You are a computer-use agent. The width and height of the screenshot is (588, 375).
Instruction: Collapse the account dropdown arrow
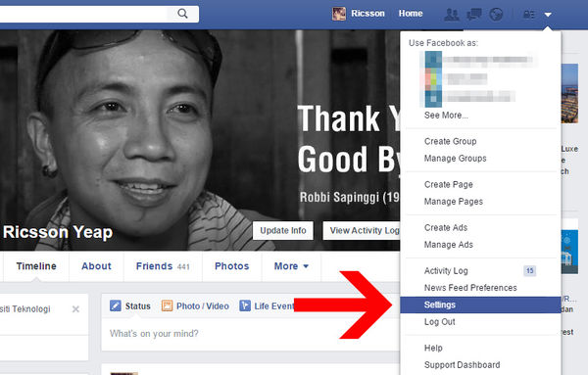548,15
